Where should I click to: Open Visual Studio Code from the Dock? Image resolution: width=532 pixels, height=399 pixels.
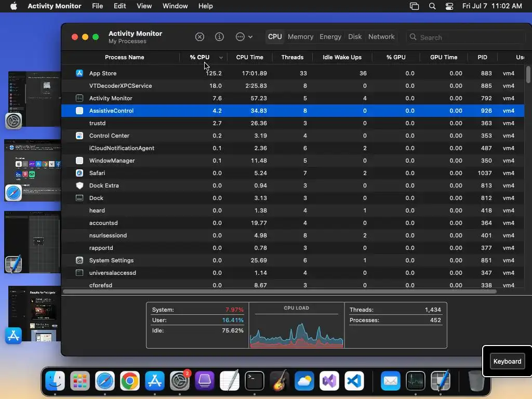pyautogui.click(x=354, y=381)
